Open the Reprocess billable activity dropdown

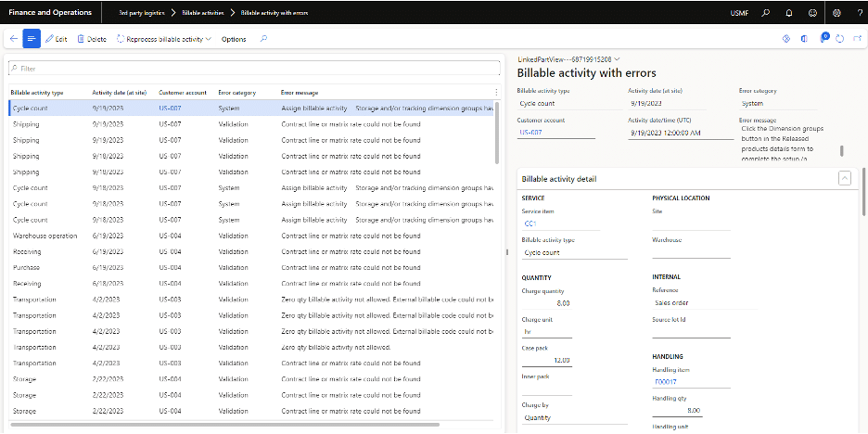tap(164, 39)
